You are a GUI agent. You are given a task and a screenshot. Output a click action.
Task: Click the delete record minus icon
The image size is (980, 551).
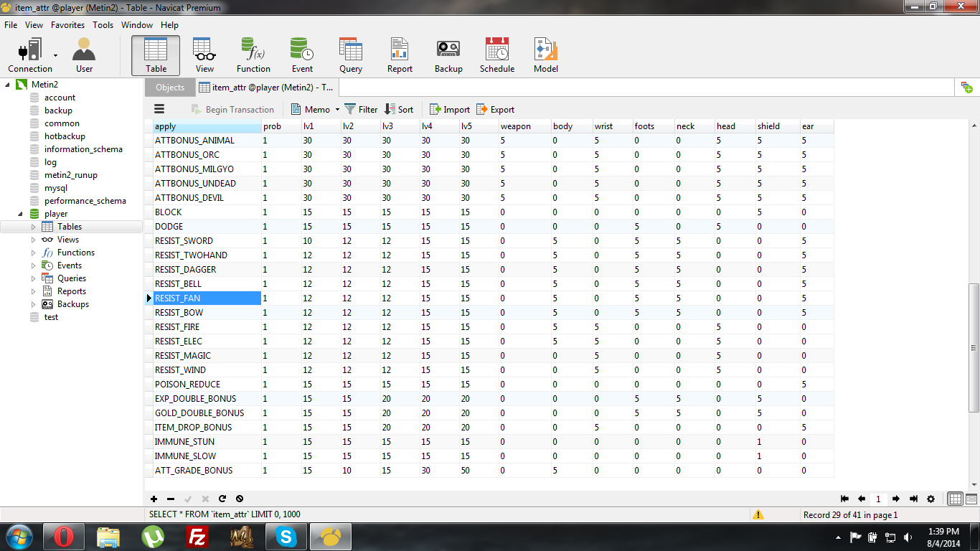tap(171, 499)
